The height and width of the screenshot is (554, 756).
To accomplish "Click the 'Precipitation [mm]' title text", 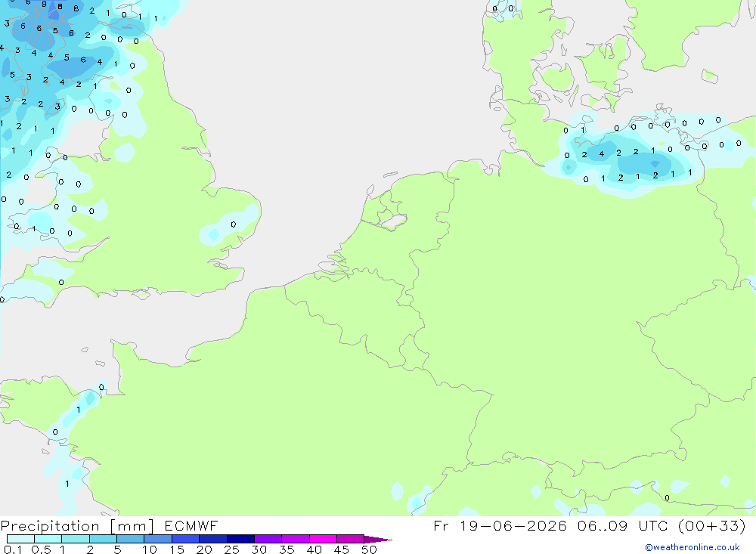I will pyautogui.click(x=77, y=526).
